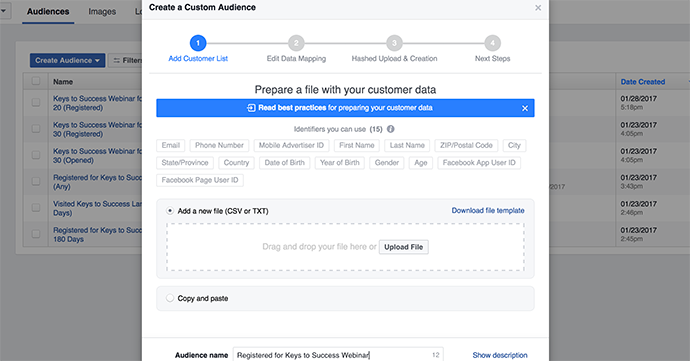Select step 2 Edit Data Mapping circle
690x361 pixels.
pos(296,43)
